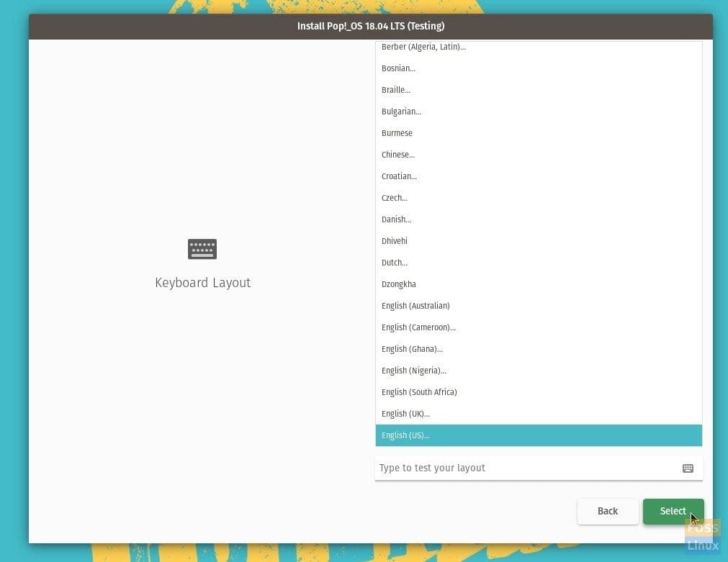Select English (Australian) layout
728x562 pixels.
click(x=539, y=306)
